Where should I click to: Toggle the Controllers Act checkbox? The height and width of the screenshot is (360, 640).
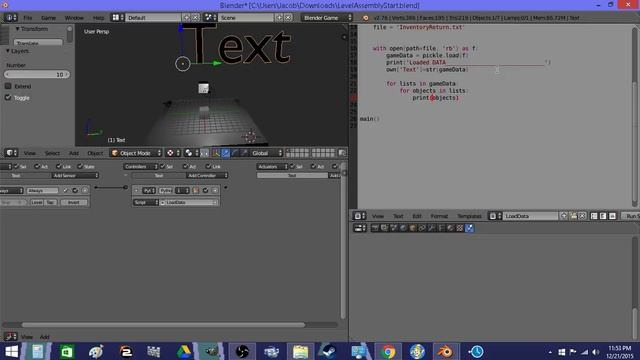[x=185, y=166]
